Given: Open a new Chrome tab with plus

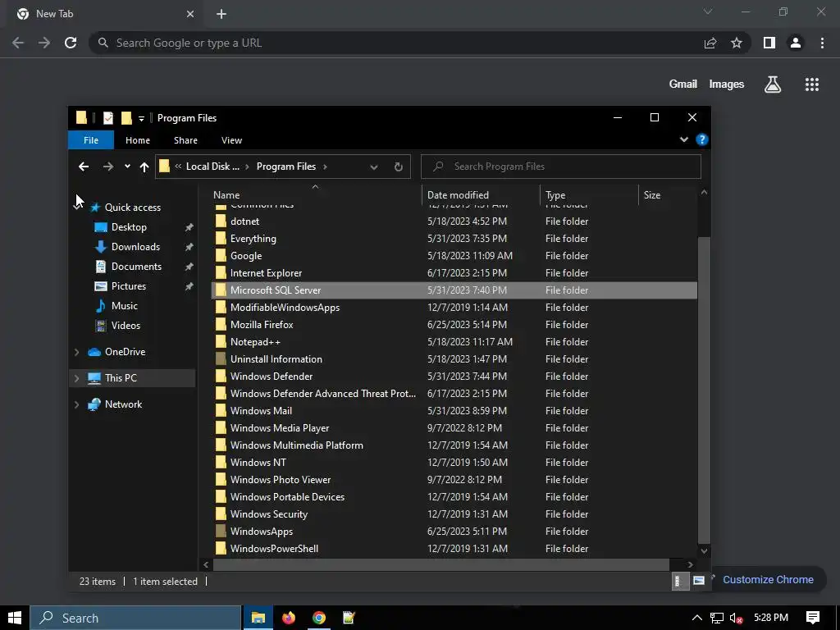Looking at the screenshot, I should (x=221, y=14).
